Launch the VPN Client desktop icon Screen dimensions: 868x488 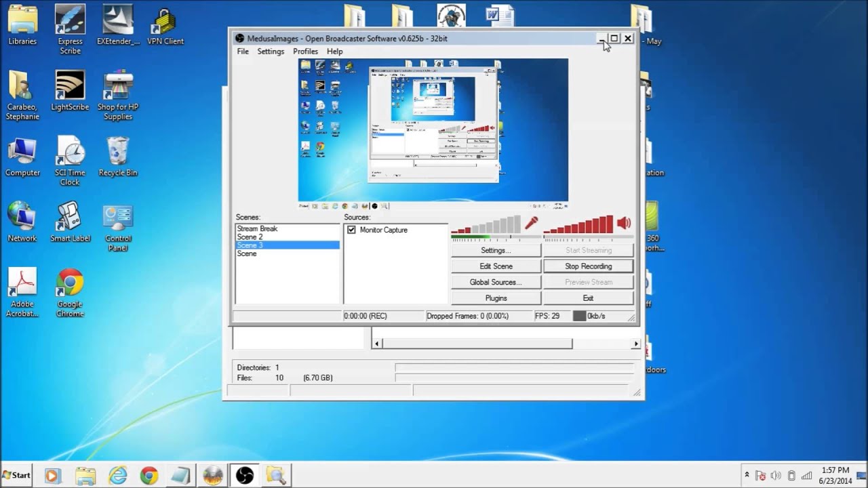point(165,26)
